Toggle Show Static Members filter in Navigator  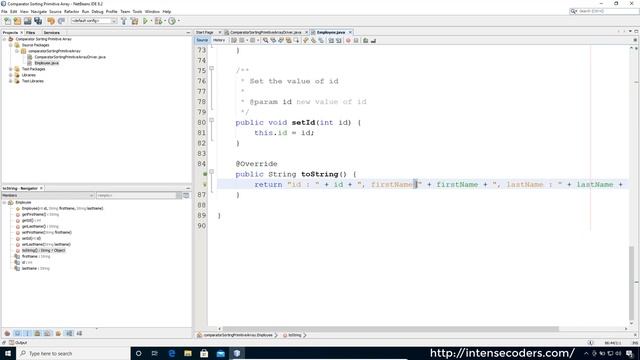(x=27, y=333)
